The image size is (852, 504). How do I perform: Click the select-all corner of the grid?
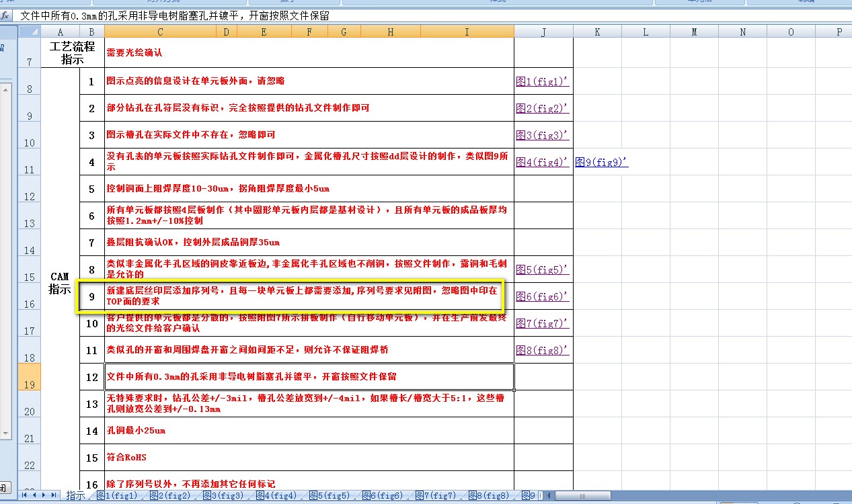coord(30,32)
